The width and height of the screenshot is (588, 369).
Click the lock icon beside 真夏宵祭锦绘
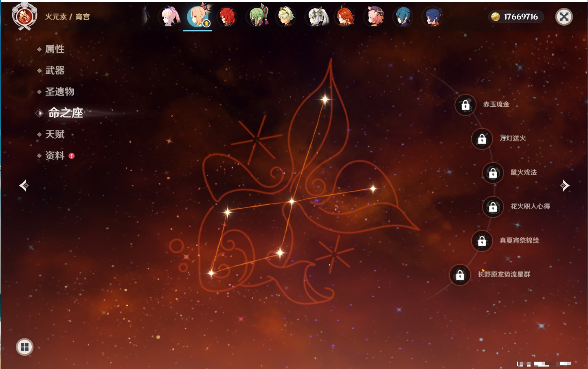coord(482,241)
